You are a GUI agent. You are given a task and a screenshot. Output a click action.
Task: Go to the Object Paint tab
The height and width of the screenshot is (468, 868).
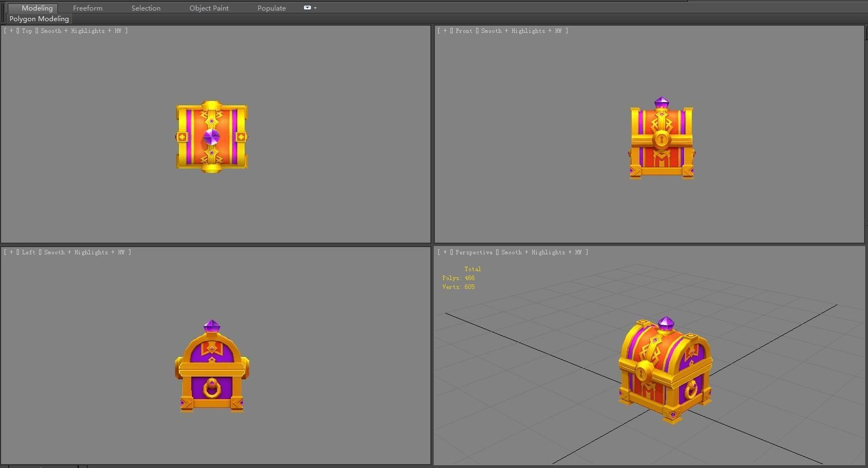(209, 8)
